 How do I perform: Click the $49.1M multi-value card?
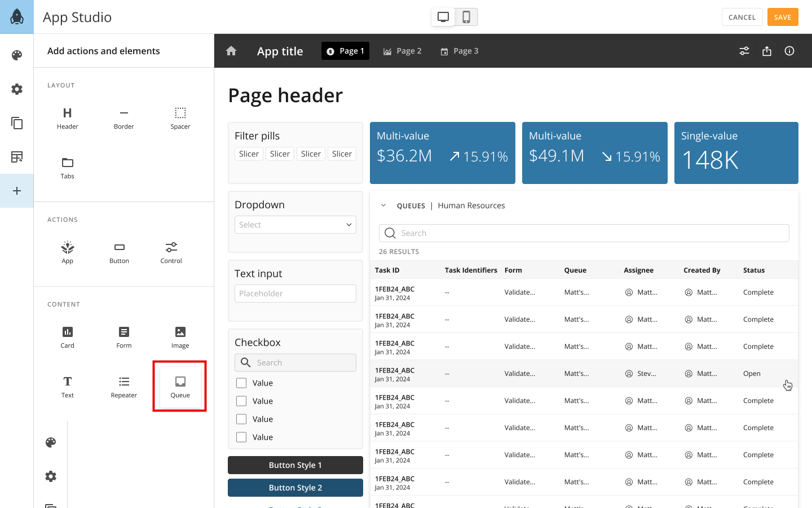595,153
